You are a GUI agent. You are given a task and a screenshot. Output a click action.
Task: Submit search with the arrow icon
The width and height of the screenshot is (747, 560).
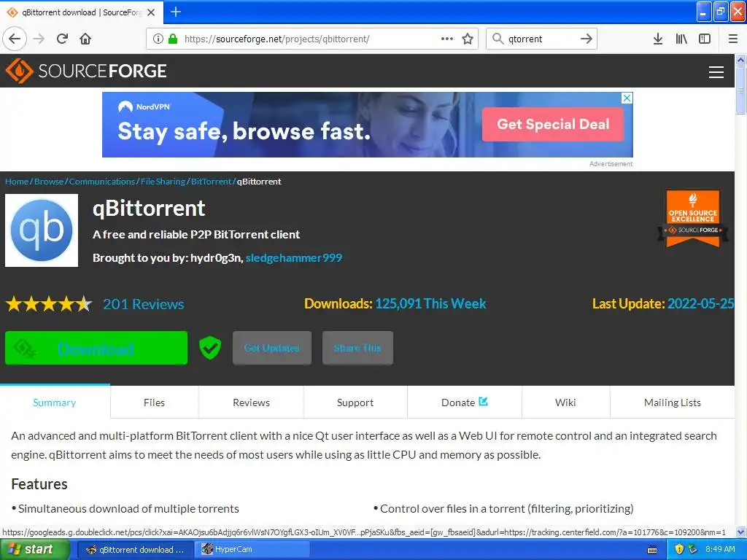pos(587,39)
